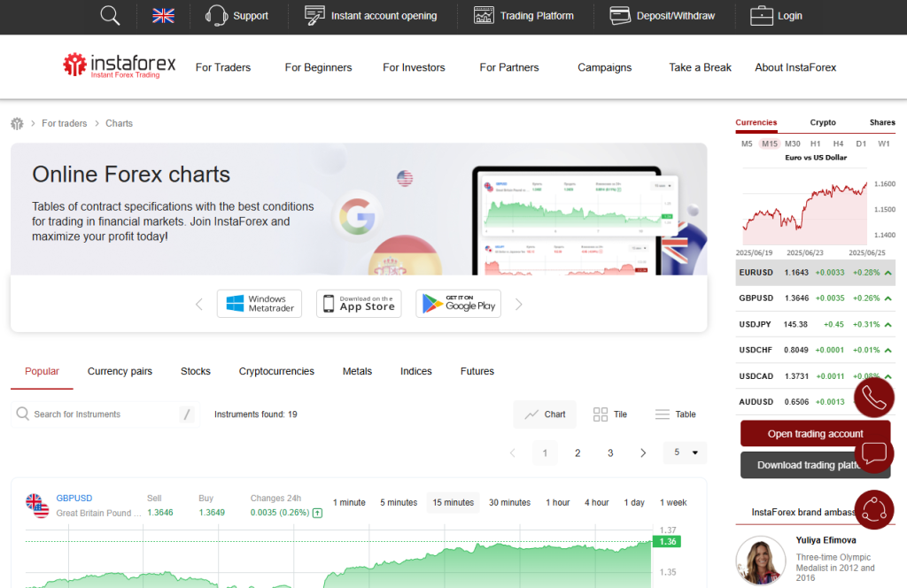The image size is (907, 588).
Task: Click the Support headset icon
Action: tap(215, 15)
